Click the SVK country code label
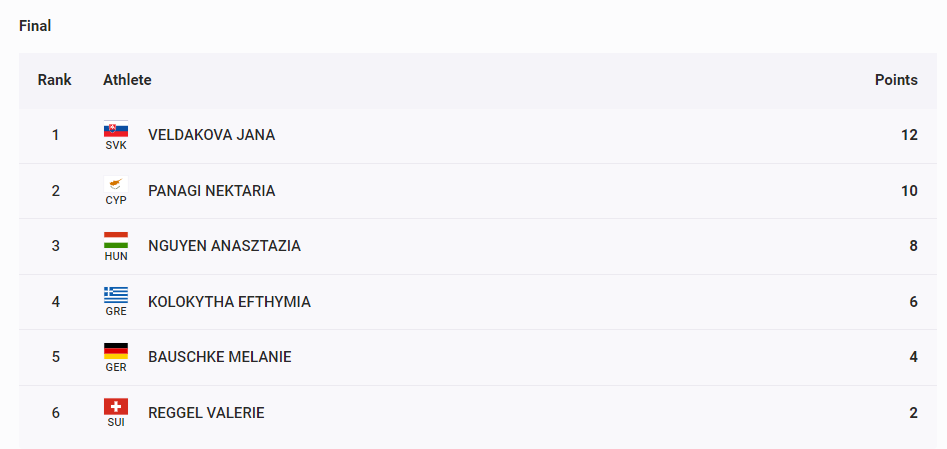 [116, 145]
